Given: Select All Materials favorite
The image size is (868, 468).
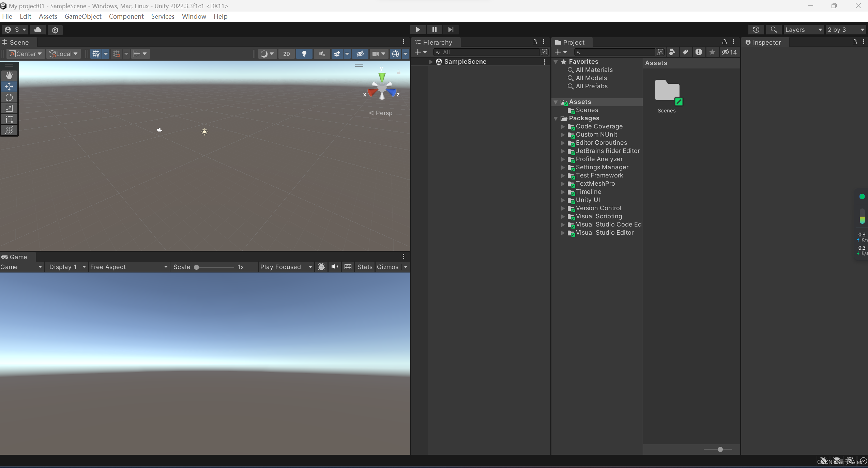Looking at the screenshot, I should pos(594,70).
